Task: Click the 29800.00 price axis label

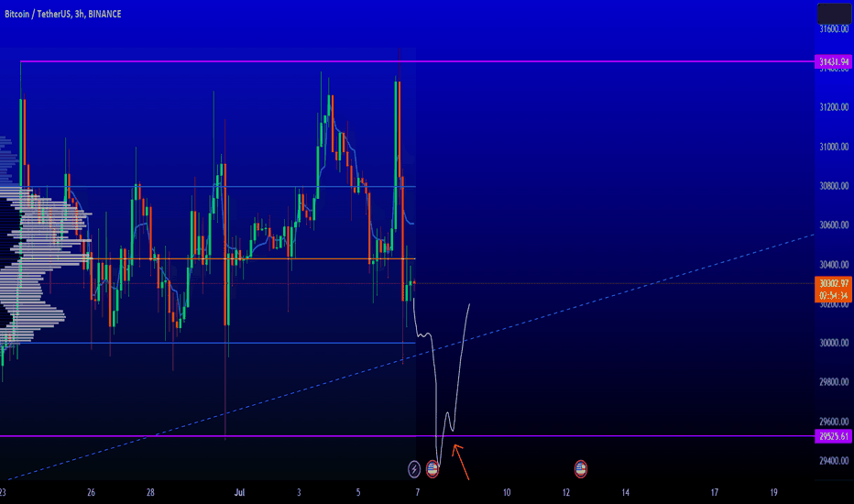Action: pyautogui.click(x=833, y=382)
